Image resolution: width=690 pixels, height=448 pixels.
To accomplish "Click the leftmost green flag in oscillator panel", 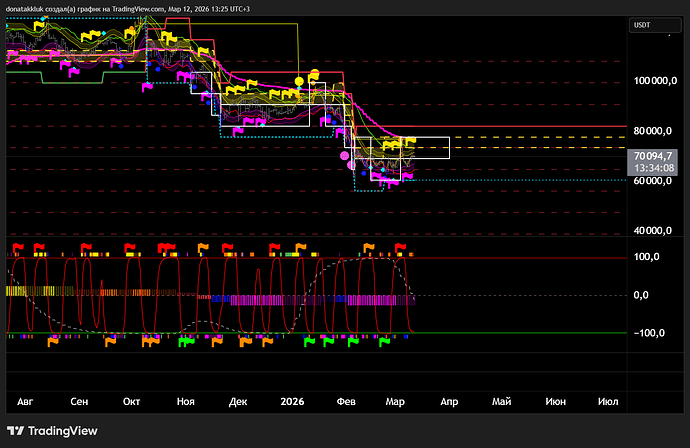I will pos(185,342).
